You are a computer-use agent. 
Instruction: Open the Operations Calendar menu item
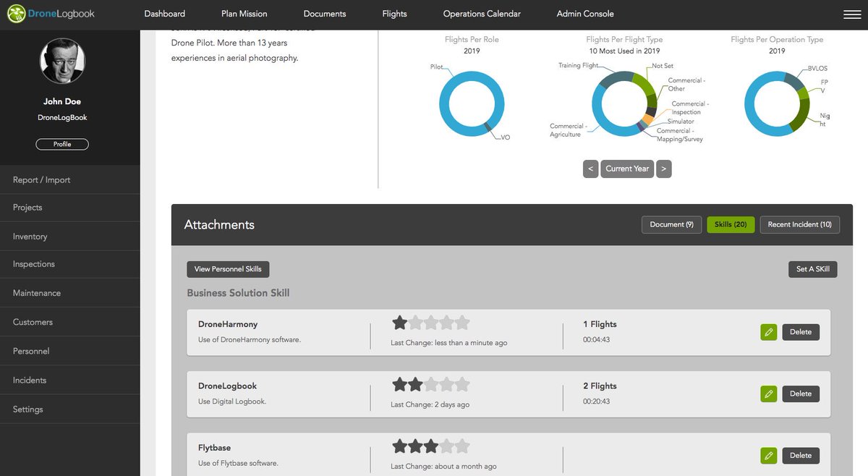click(482, 13)
